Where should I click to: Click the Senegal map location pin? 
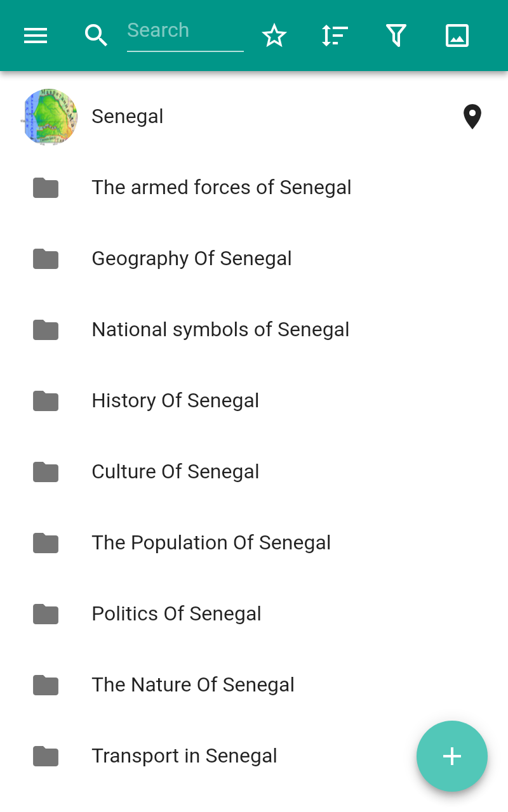[472, 117]
